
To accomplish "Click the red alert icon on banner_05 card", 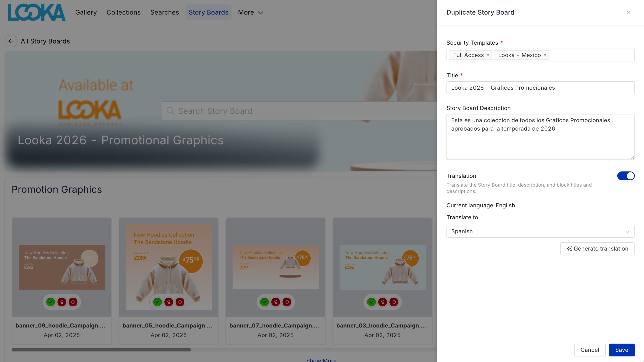I will click(x=180, y=302).
